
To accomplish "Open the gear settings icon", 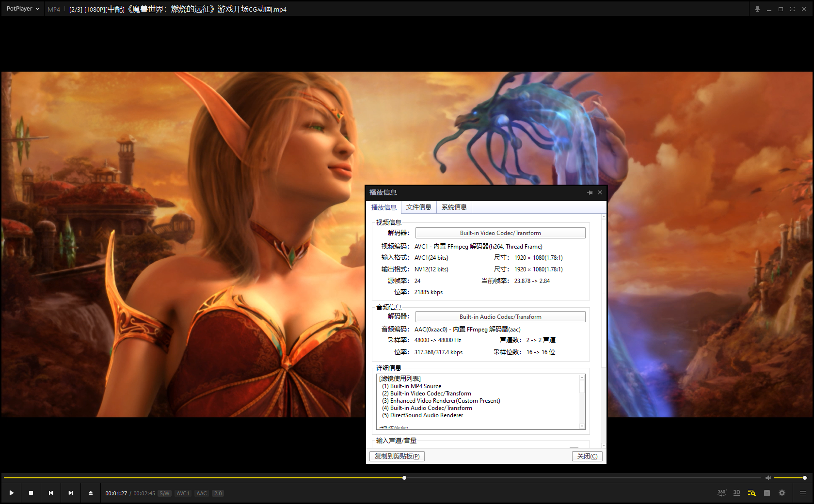I will [782, 493].
